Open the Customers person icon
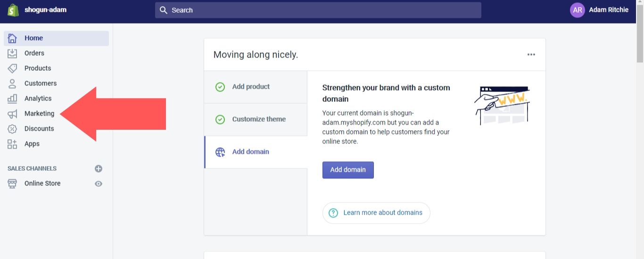 [12, 84]
